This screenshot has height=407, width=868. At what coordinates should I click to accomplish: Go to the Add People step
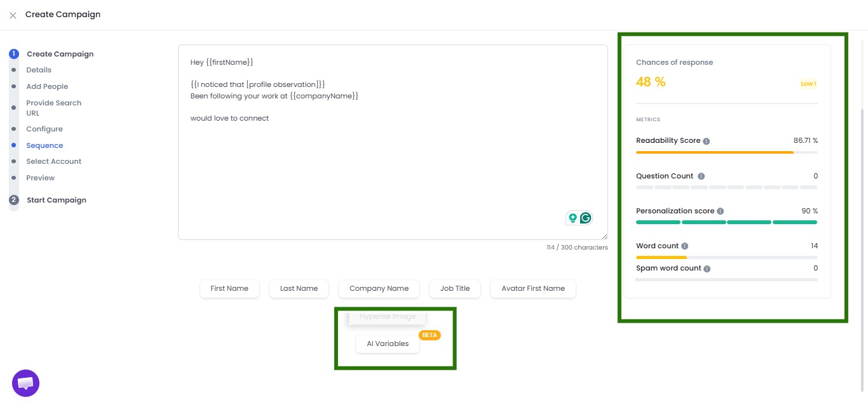(x=47, y=86)
